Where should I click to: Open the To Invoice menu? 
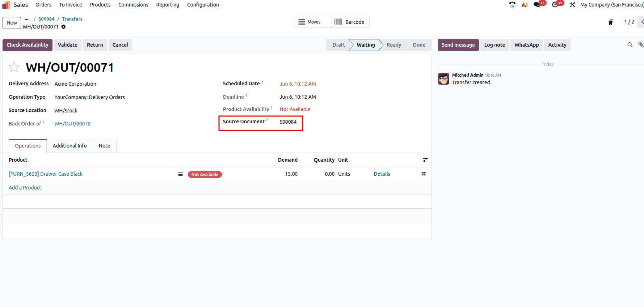coord(71,5)
